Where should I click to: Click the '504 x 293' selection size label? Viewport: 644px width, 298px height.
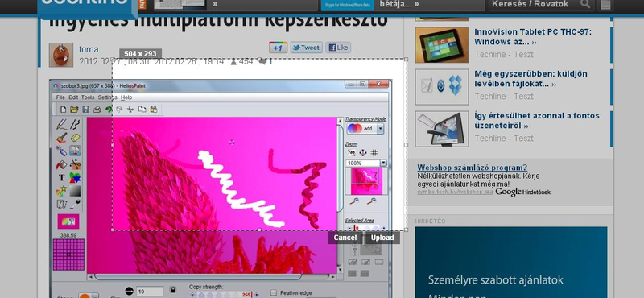140,53
